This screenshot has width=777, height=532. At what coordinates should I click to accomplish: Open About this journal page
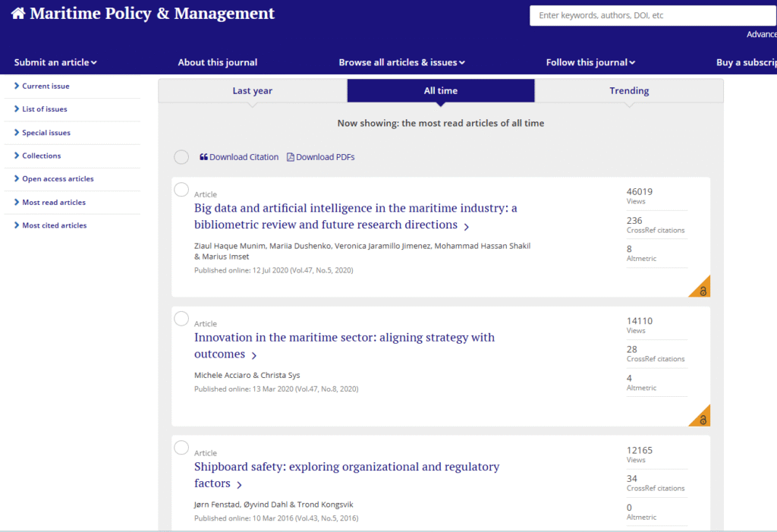pos(218,62)
